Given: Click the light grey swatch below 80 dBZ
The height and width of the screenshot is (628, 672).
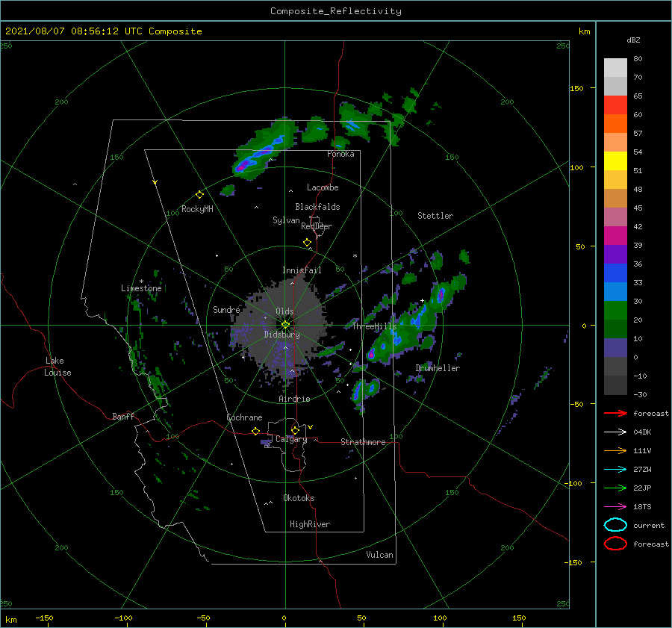Looking at the screenshot, I should tap(615, 68).
